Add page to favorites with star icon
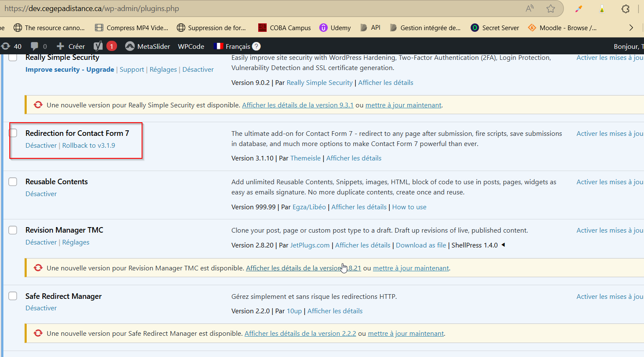The width and height of the screenshot is (644, 357). [551, 8]
